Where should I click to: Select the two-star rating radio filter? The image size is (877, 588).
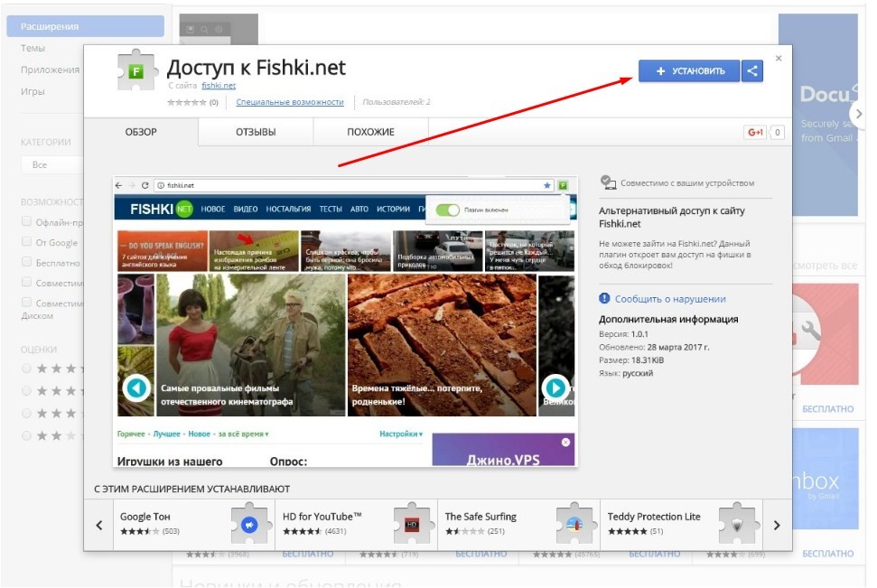[26, 435]
